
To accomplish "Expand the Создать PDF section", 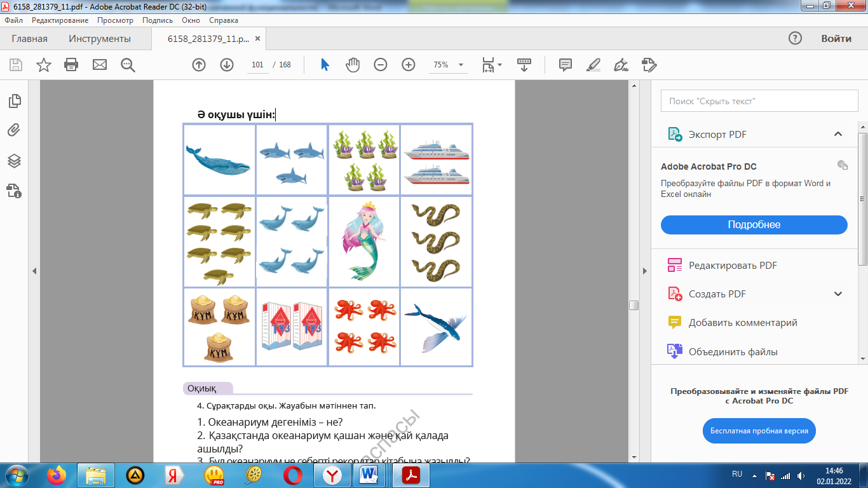I will pyautogui.click(x=837, y=294).
